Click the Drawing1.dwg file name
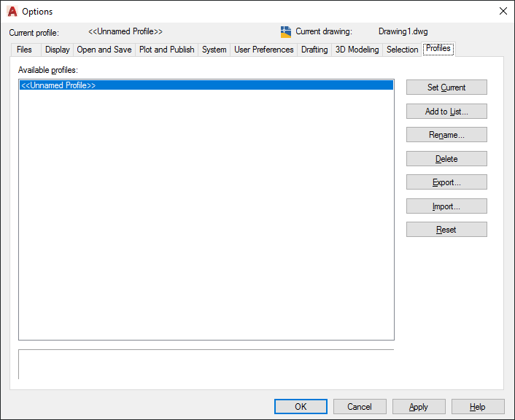Viewport: 515px width, 420px height. click(x=403, y=31)
